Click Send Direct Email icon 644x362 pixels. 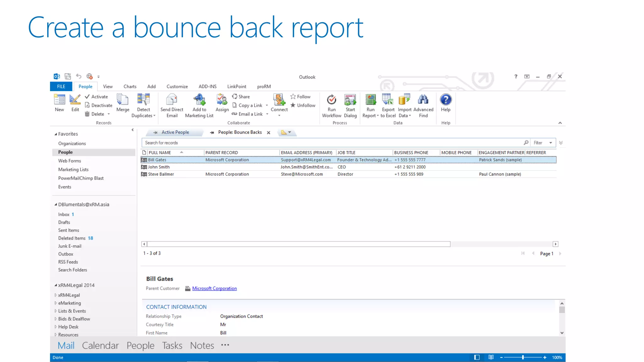point(172,100)
